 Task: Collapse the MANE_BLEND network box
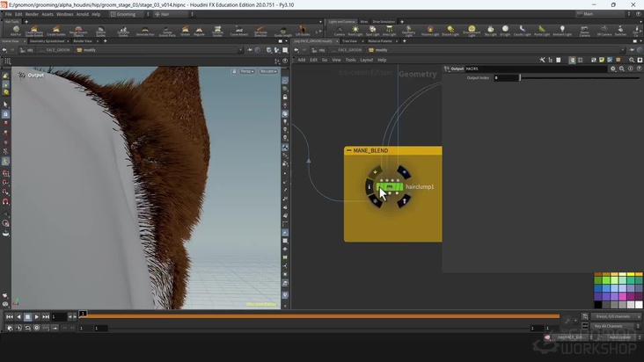click(x=349, y=151)
